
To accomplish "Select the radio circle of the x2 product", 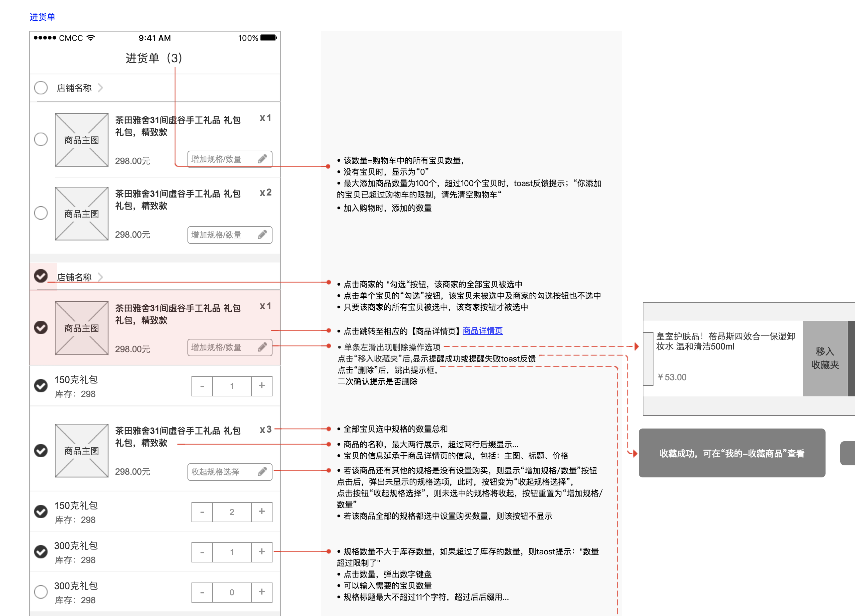I will pyautogui.click(x=41, y=213).
